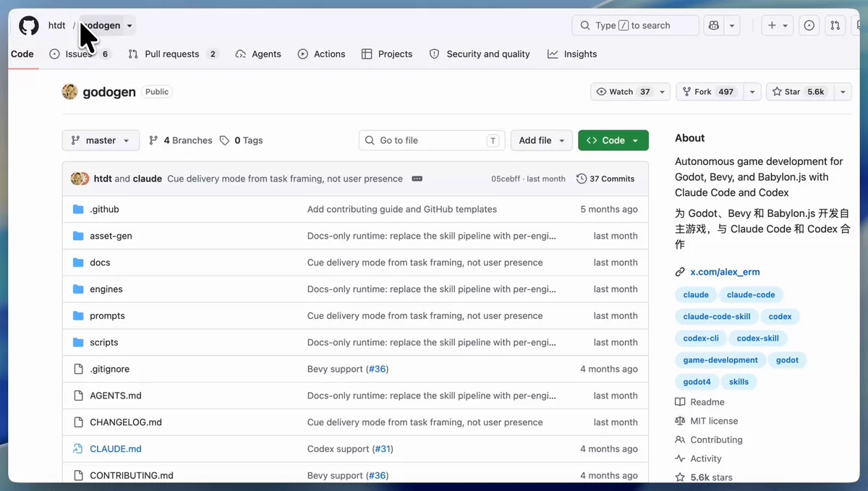
Task: Open the AGENTS.md file
Action: pos(116,396)
